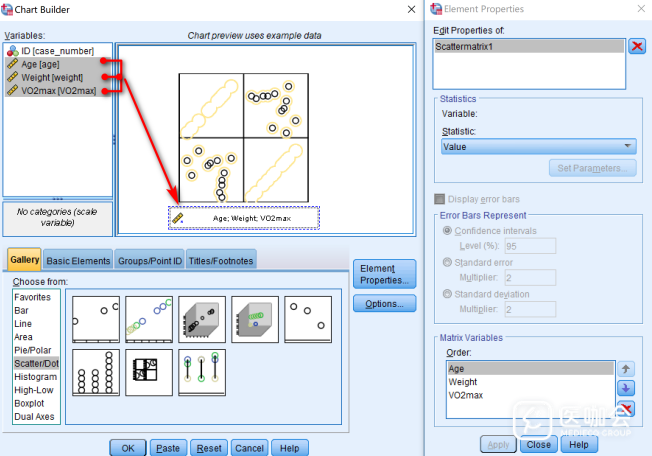Screen dimensions: 652x456
Task: Pick the Simple 3-D Scatter thumbnail
Action: [202, 317]
